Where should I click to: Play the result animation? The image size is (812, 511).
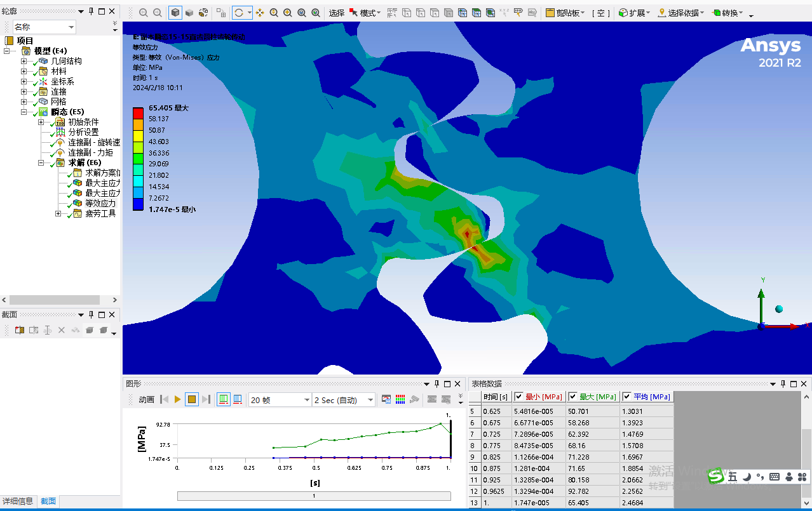pyautogui.click(x=178, y=399)
